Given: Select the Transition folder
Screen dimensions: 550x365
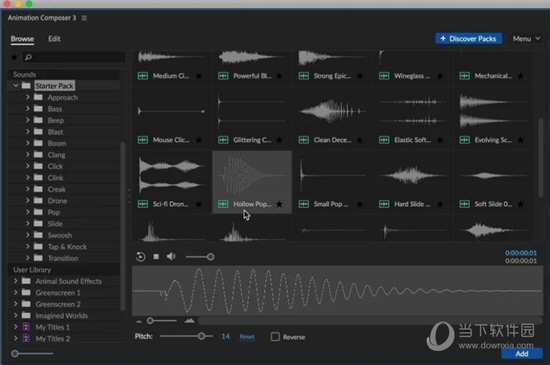Looking at the screenshot, I should 63,258.
